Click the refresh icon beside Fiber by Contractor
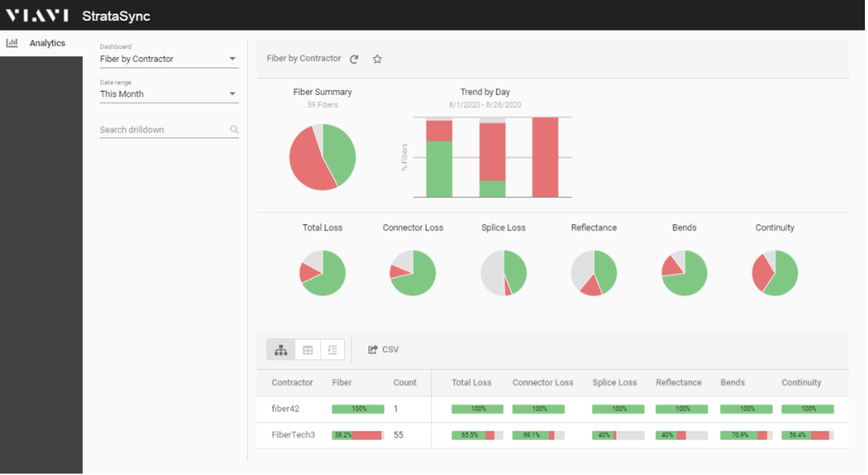868x475 pixels. click(x=354, y=59)
